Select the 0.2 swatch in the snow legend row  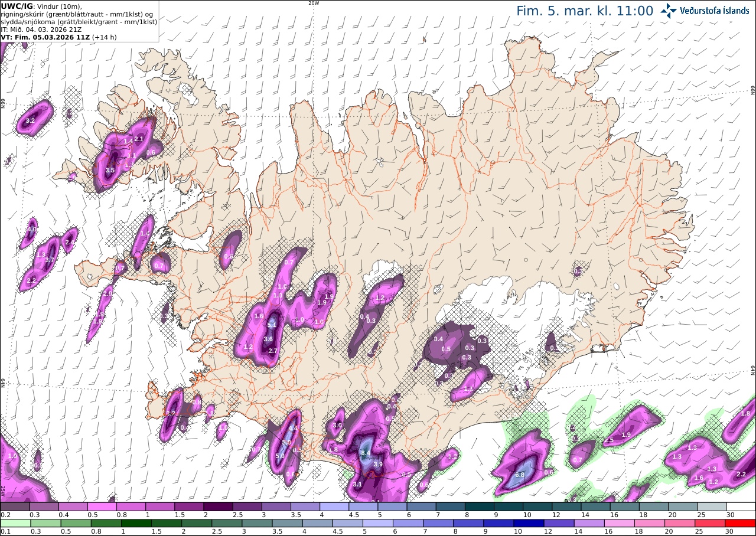[15, 506]
